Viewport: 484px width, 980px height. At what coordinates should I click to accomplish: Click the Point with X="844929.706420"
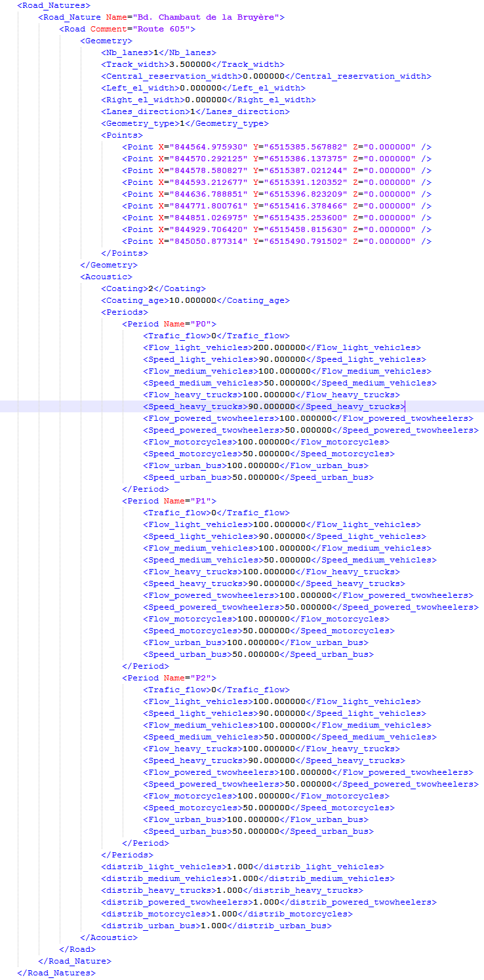click(277, 229)
